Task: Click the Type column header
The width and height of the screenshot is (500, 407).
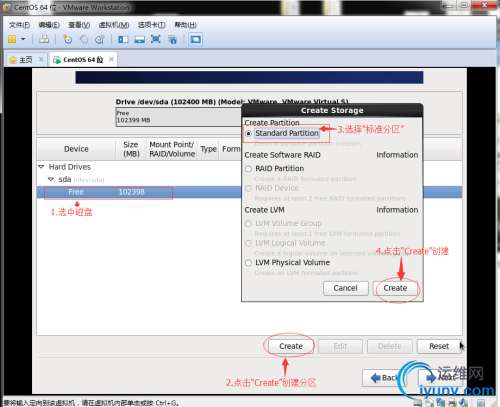Action: pyautogui.click(x=209, y=149)
